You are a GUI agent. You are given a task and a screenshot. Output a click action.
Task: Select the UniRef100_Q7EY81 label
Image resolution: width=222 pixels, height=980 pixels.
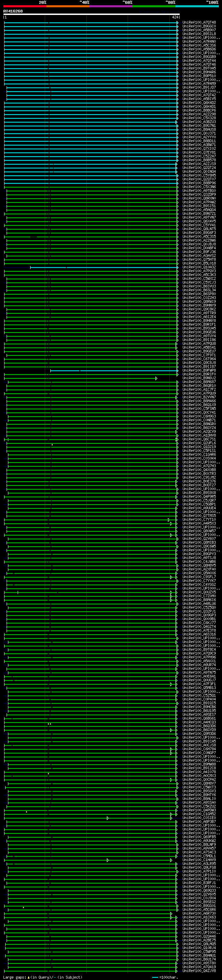click(199, 153)
